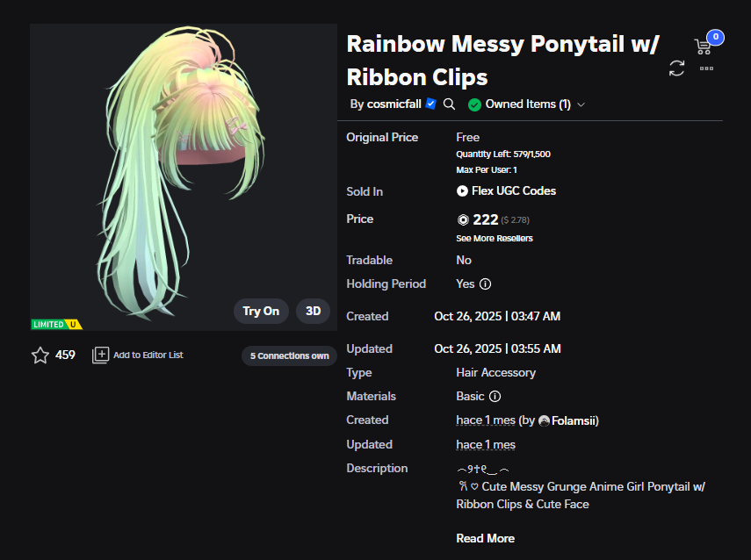The image size is (751, 560).
Task: Click the green owned checkmark icon
Action: tap(474, 104)
